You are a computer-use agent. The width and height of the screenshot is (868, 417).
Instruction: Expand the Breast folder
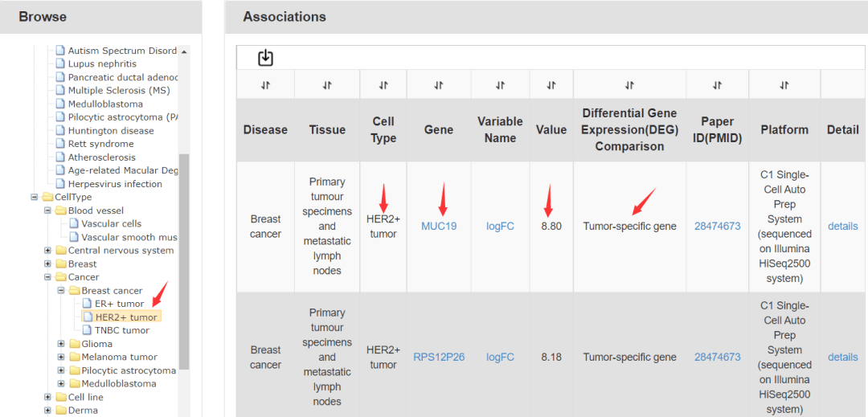click(x=47, y=264)
